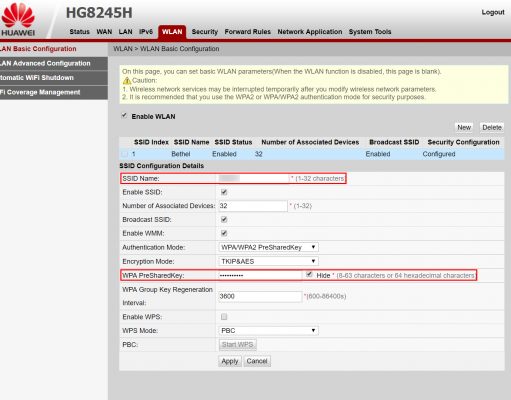
Task: Click the Start WPS button
Action: [x=238, y=345]
